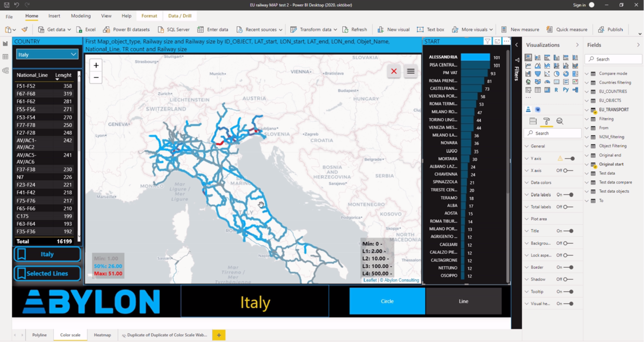Switch to the Modeling ribbon tab

point(81,16)
